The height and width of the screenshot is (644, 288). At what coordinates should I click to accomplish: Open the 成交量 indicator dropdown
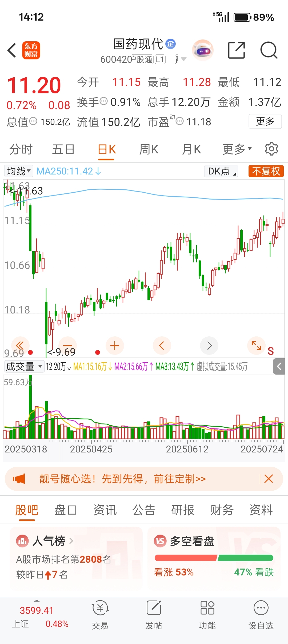[24, 366]
